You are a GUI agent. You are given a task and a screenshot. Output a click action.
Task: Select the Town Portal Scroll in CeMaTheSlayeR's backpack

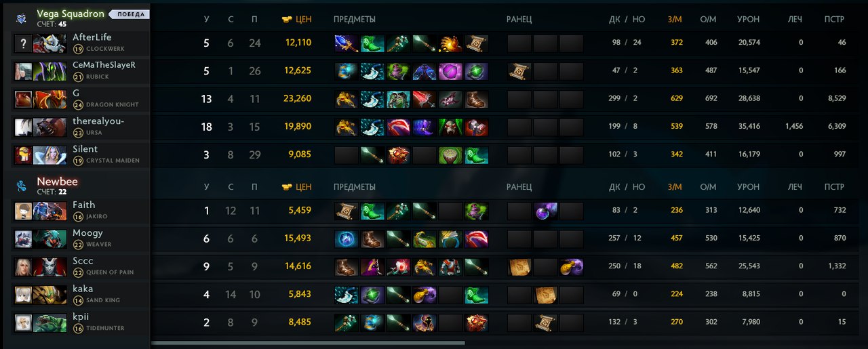coord(519,72)
